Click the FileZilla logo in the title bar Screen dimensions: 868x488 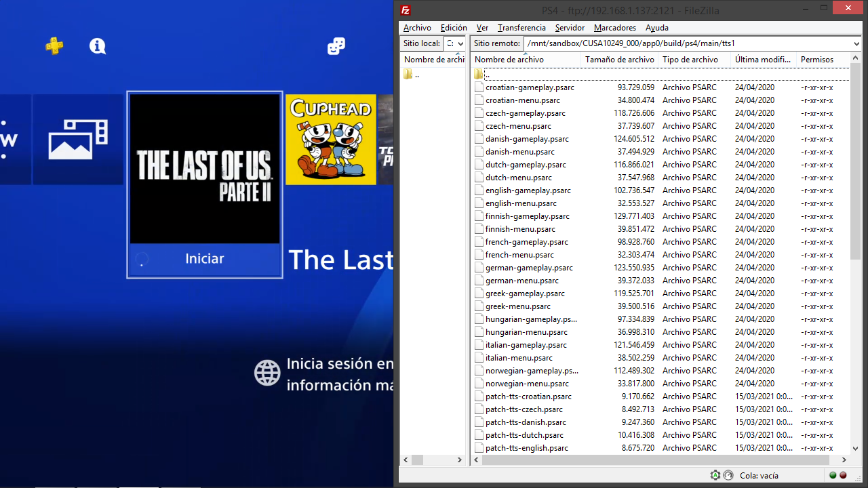point(406,10)
